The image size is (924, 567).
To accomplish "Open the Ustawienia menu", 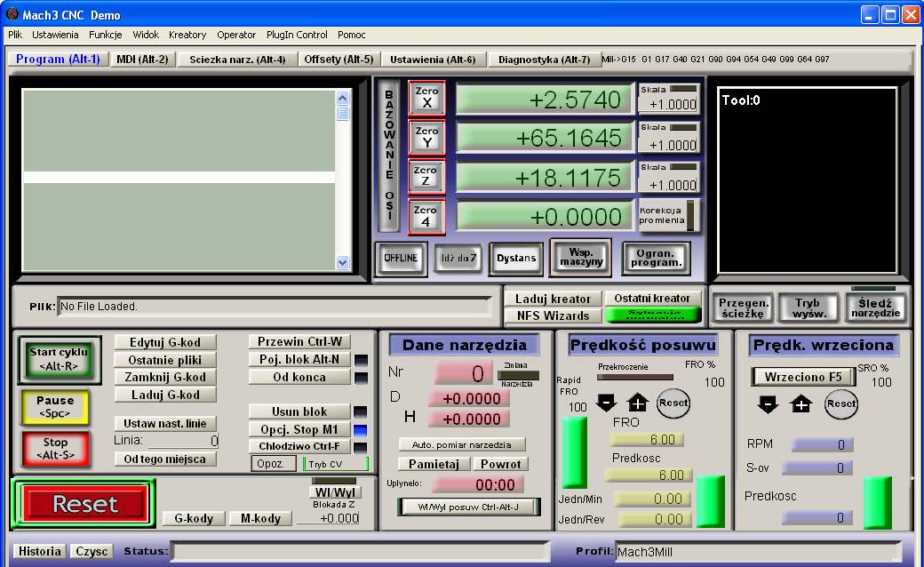I will pos(55,35).
